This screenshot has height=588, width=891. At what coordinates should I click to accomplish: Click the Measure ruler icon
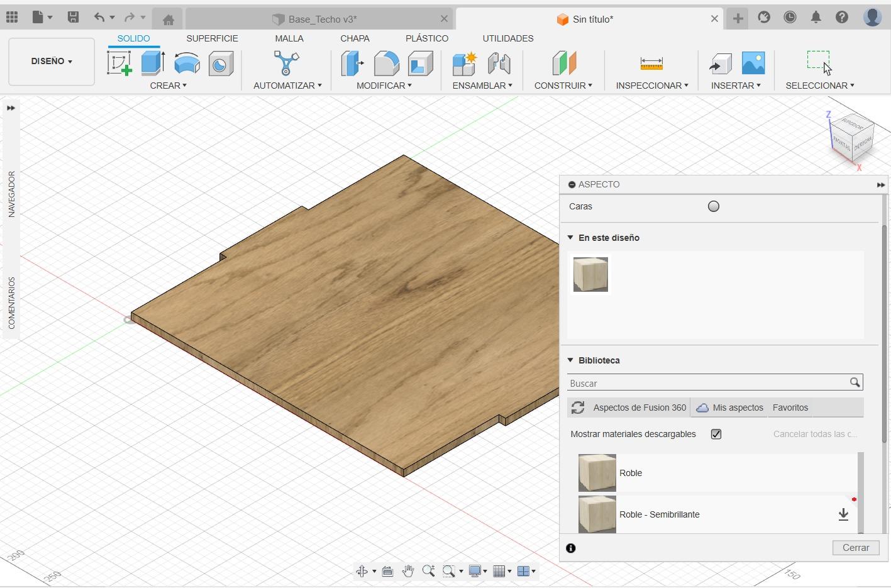(651, 64)
